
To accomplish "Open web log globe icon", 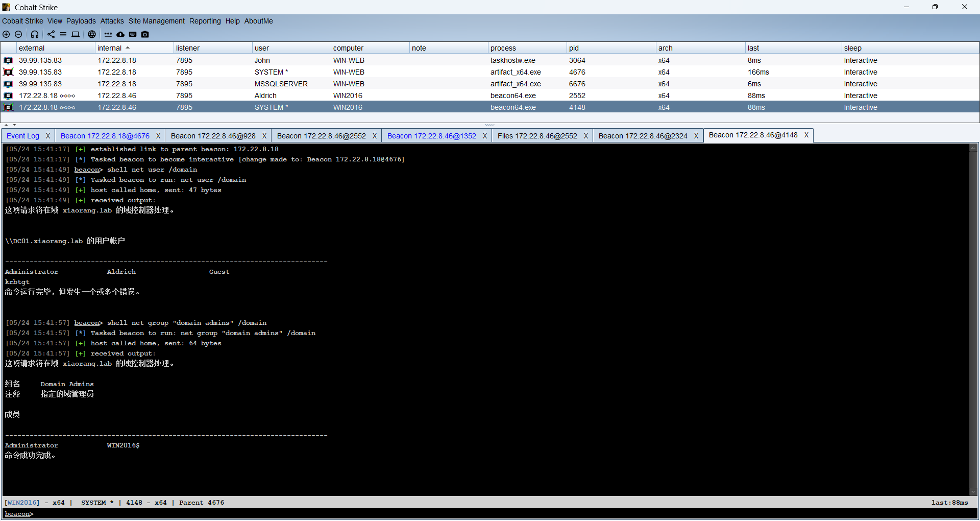I will point(92,34).
